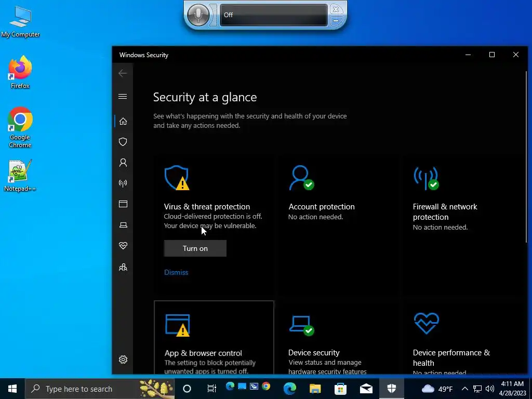Click the Firewall & network protection tile icon
This screenshot has height=399, width=532.
click(426, 178)
